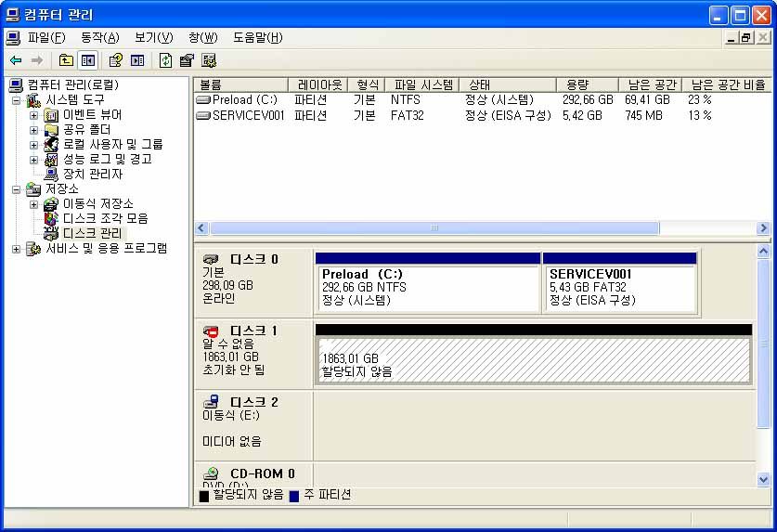Click the black 할당되지 않음 legend swatch
Image resolution: width=777 pixels, height=532 pixels.
[x=203, y=496]
